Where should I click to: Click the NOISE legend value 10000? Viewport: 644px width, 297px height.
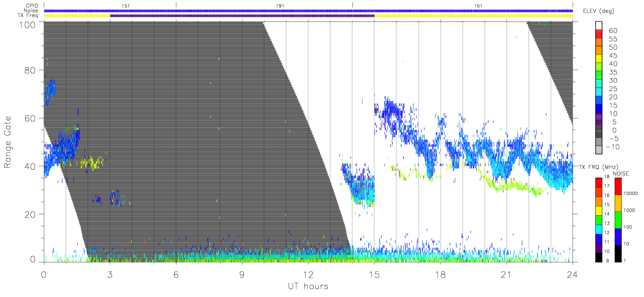point(632,193)
